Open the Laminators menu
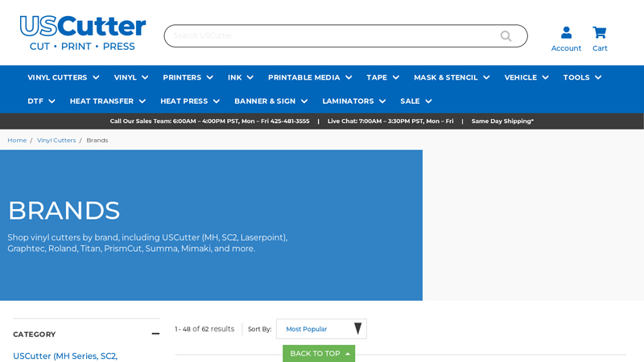 coord(353,101)
